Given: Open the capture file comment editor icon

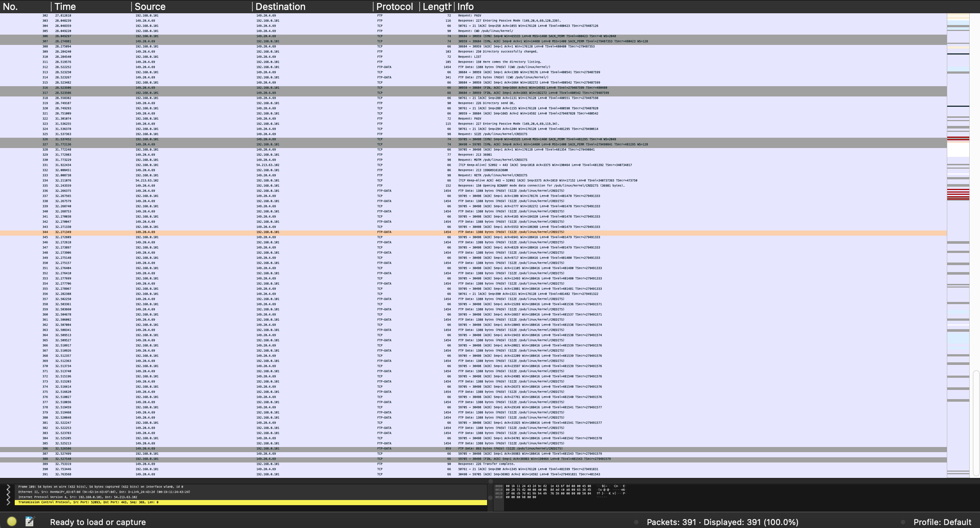Looking at the screenshot, I should click(x=29, y=521).
